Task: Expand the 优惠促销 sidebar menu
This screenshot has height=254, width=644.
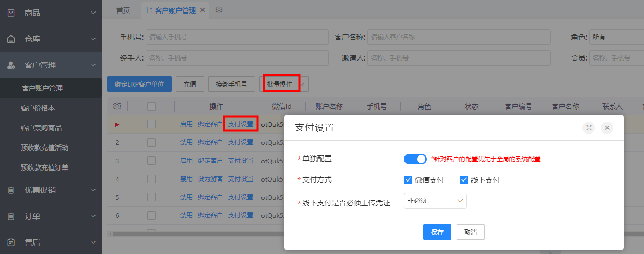Action: [x=93, y=190]
